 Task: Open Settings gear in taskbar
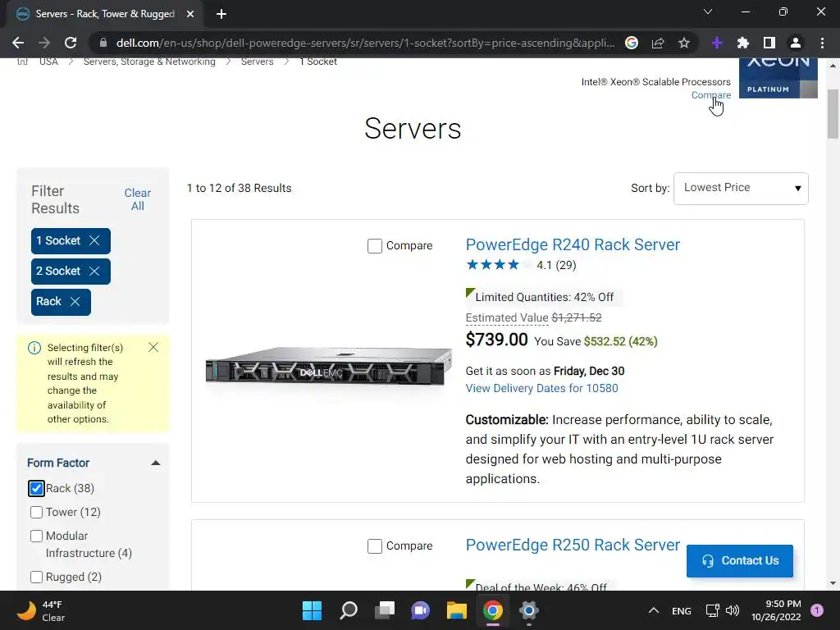(529, 610)
